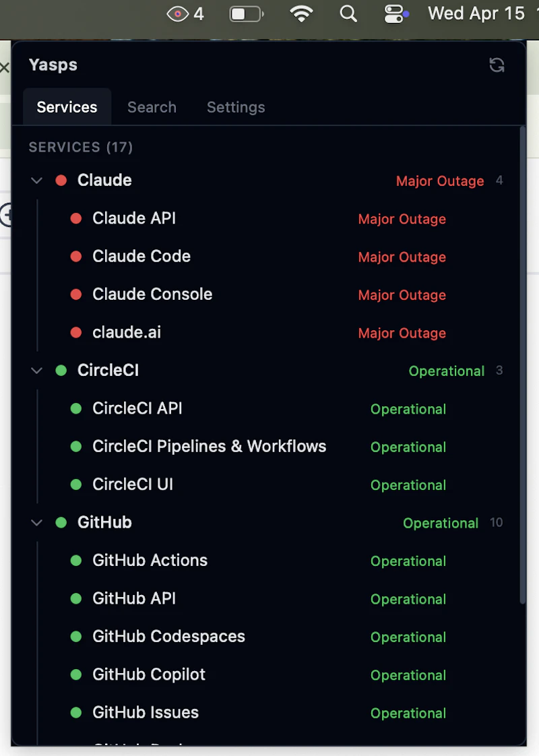The height and width of the screenshot is (756, 539).
Task: Collapse the Claude service group
Action: pos(36,180)
